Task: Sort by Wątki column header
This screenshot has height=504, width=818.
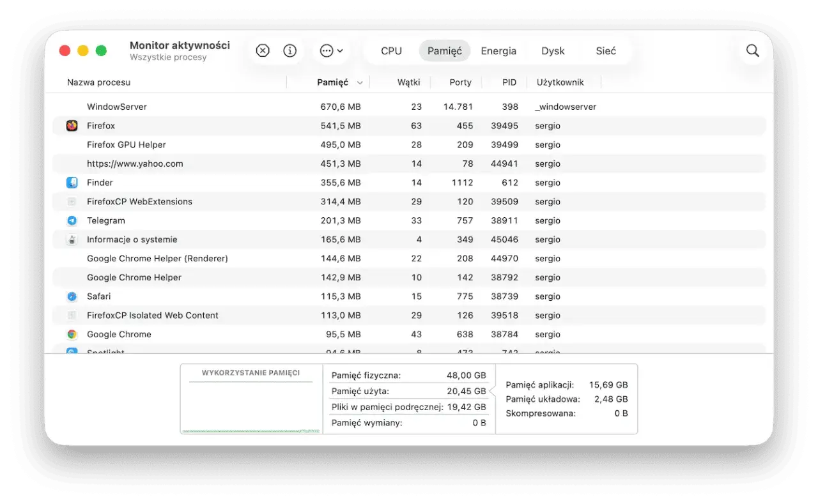Action: click(408, 82)
